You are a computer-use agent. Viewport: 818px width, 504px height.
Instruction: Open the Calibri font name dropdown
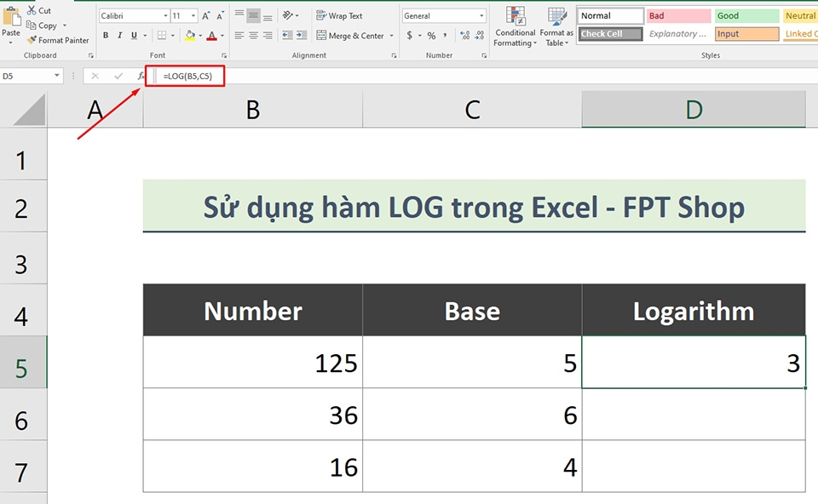(x=165, y=16)
